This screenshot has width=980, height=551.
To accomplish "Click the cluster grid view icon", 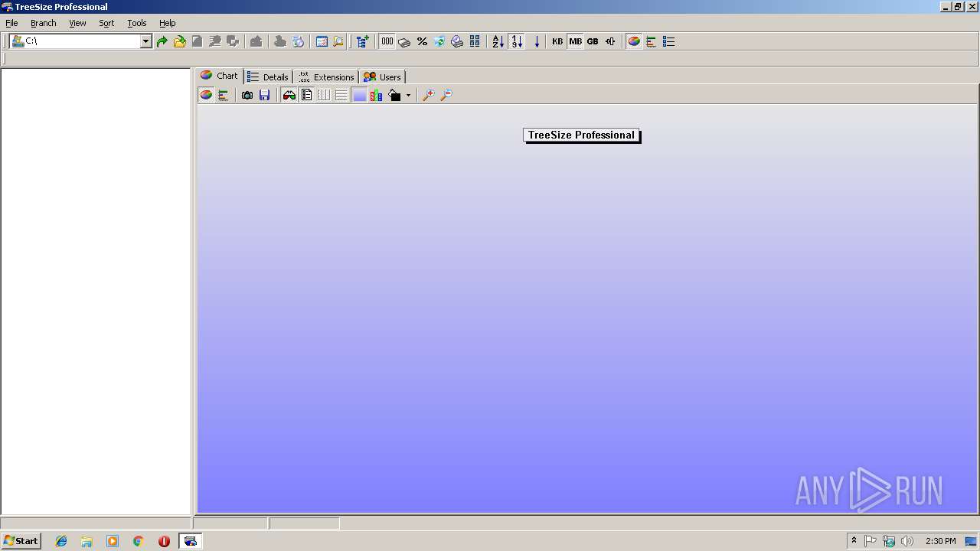I will (475, 41).
